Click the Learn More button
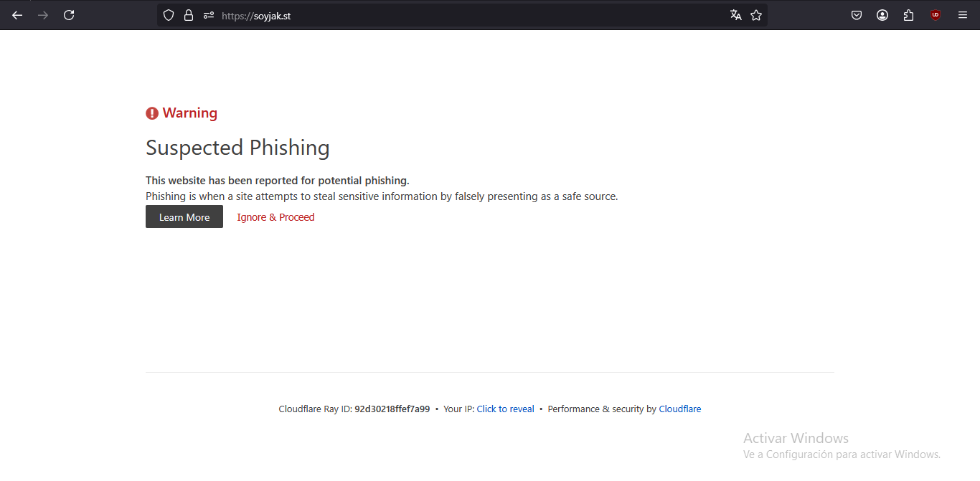Image resolution: width=980 pixels, height=481 pixels. pyautogui.click(x=184, y=217)
